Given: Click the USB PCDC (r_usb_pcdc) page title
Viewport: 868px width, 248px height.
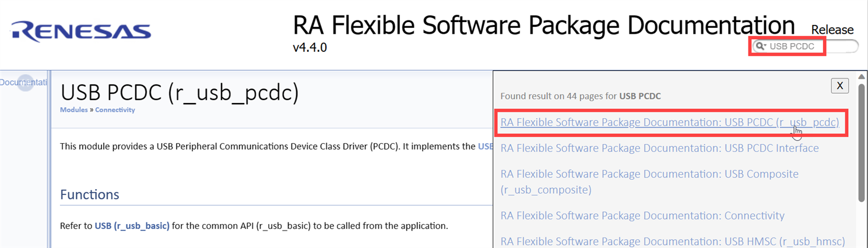Looking at the screenshot, I should pos(180,93).
